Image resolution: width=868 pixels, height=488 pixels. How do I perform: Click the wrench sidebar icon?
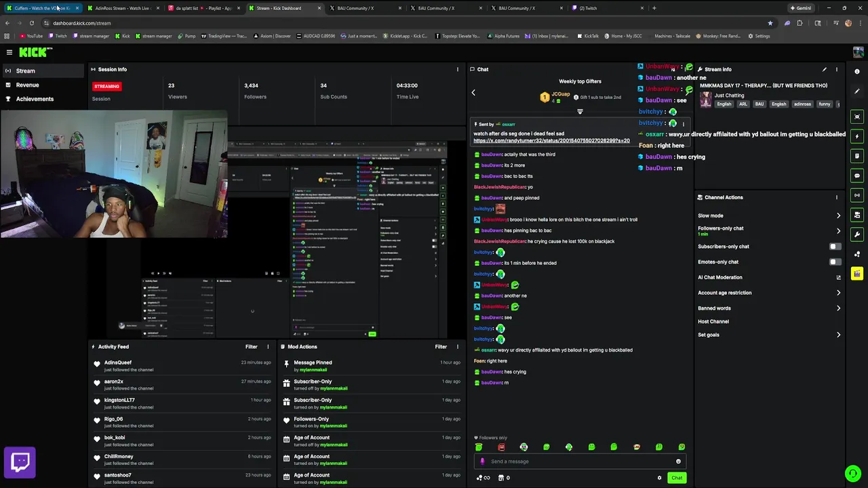pos(857,235)
